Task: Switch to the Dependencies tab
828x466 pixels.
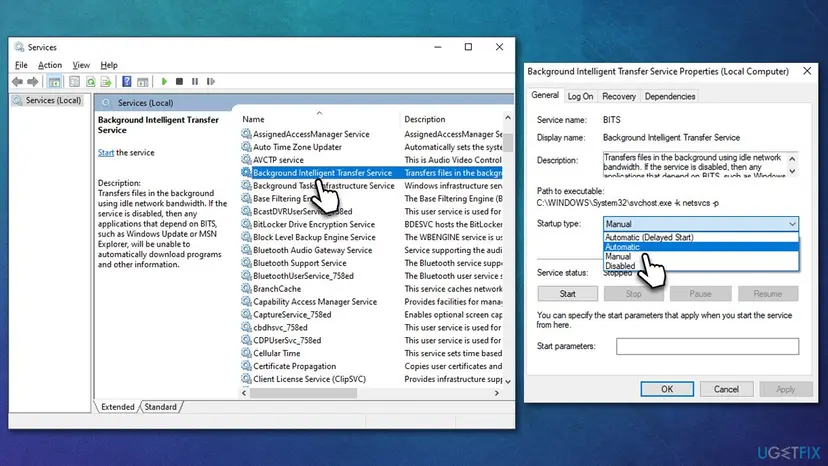Action: pyautogui.click(x=670, y=96)
